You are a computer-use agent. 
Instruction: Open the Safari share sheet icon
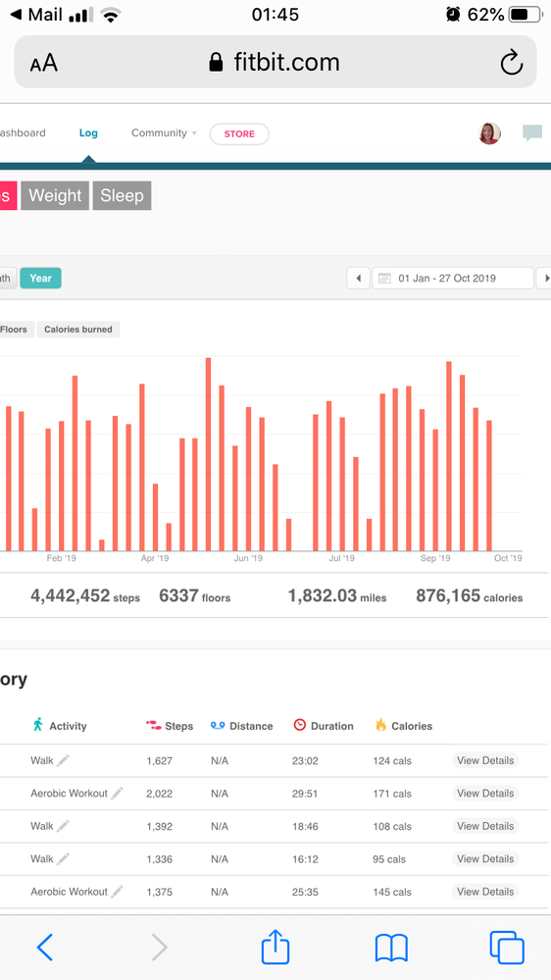click(275, 947)
